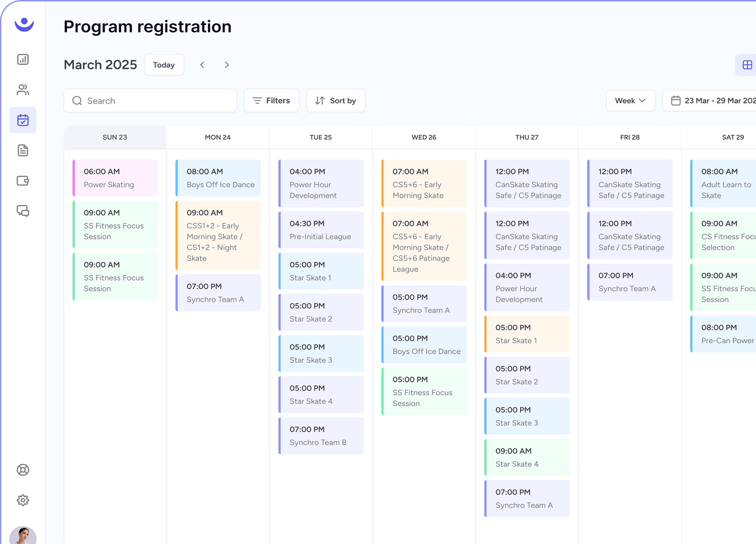This screenshot has height=544, width=756.
Task: Expand the Week view dropdown
Action: (x=631, y=101)
